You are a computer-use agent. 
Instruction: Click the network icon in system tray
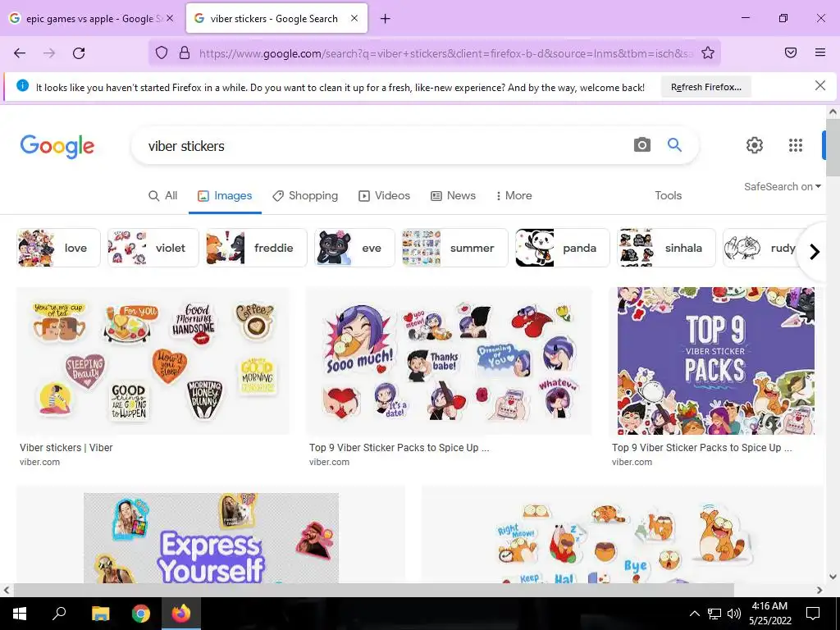pyautogui.click(x=714, y=614)
